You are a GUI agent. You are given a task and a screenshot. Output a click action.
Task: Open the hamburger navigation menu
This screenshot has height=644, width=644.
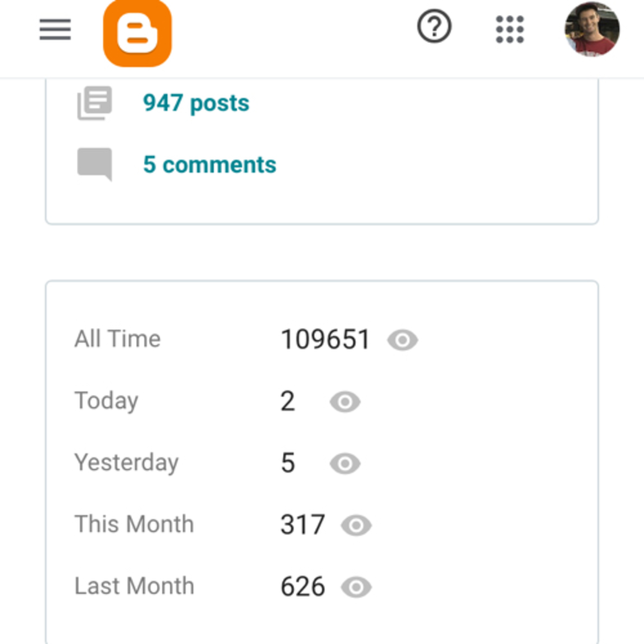click(x=55, y=29)
